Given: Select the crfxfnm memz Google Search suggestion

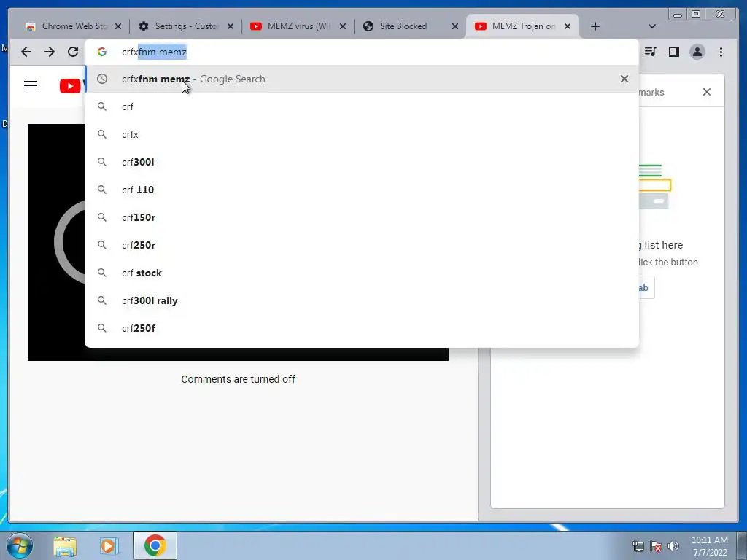Looking at the screenshot, I should tap(362, 79).
